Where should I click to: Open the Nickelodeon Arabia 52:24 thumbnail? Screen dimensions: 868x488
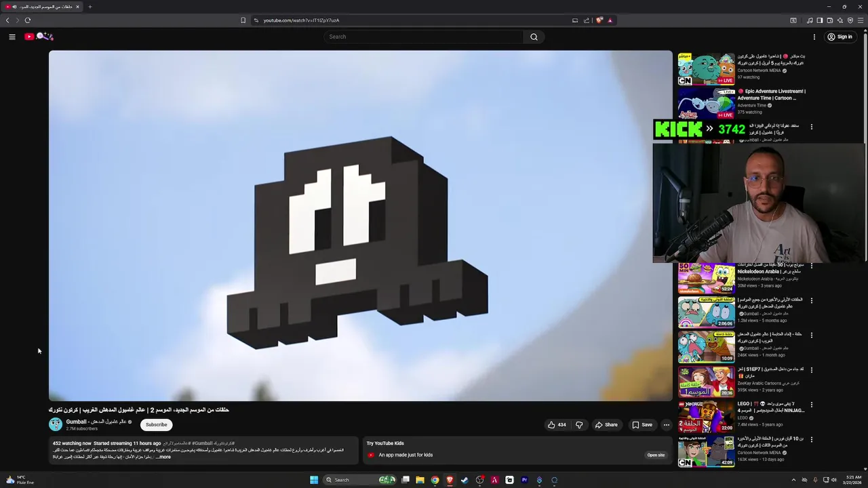706,279
